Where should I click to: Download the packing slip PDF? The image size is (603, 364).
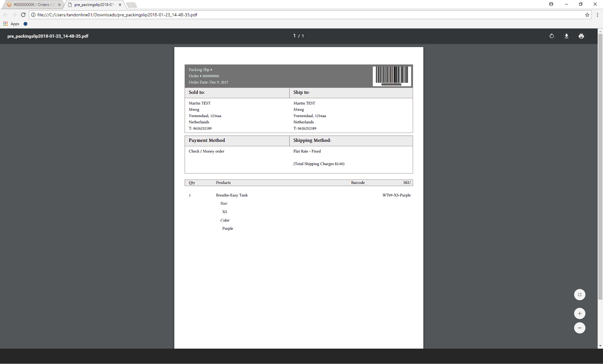coord(567,36)
